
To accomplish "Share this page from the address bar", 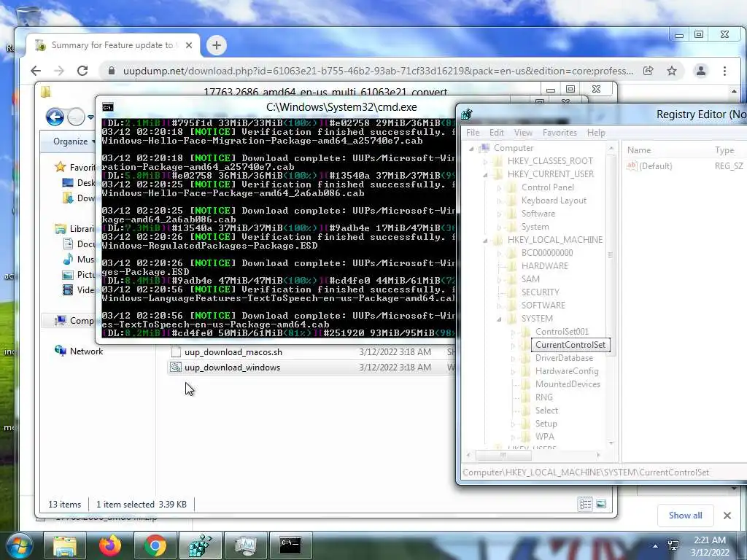I will point(648,71).
